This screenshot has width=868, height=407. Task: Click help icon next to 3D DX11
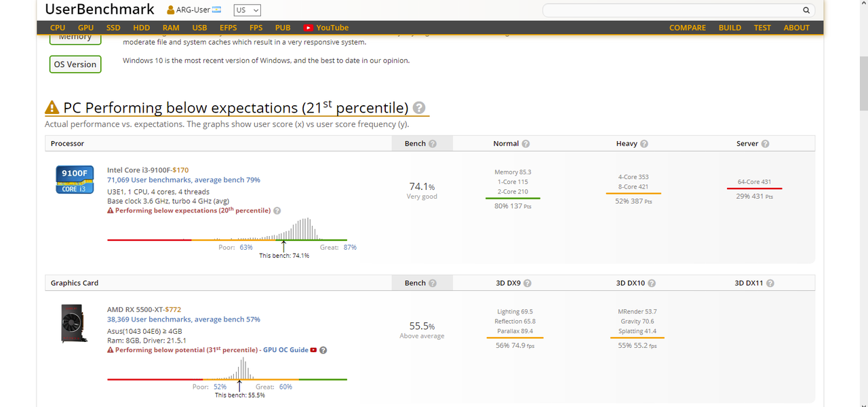tap(770, 283)
